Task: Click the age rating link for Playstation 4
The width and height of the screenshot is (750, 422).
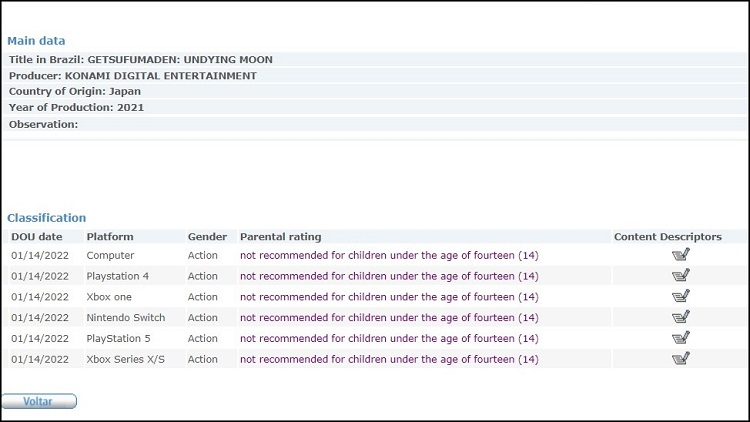Action: click(389, 276)
